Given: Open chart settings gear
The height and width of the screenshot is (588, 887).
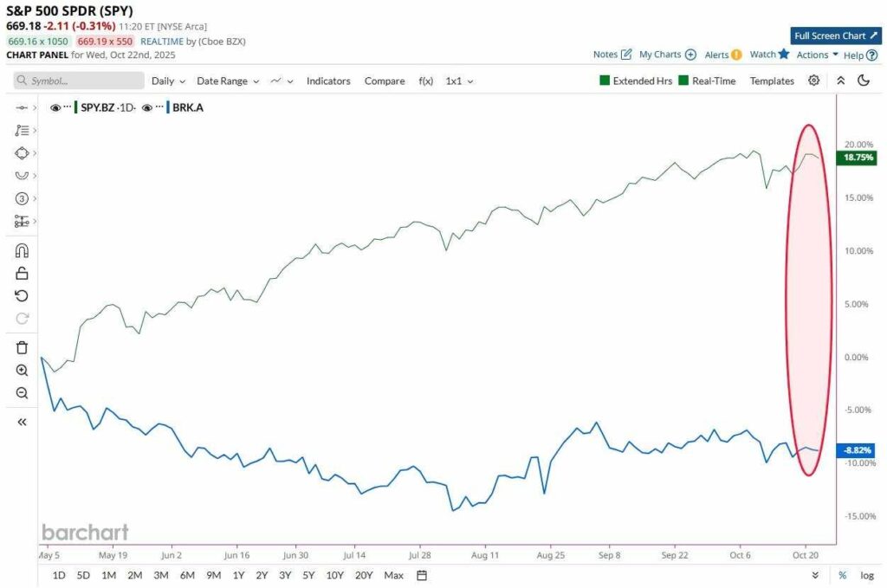Looking at the screenshot, I should click(814, 81).
